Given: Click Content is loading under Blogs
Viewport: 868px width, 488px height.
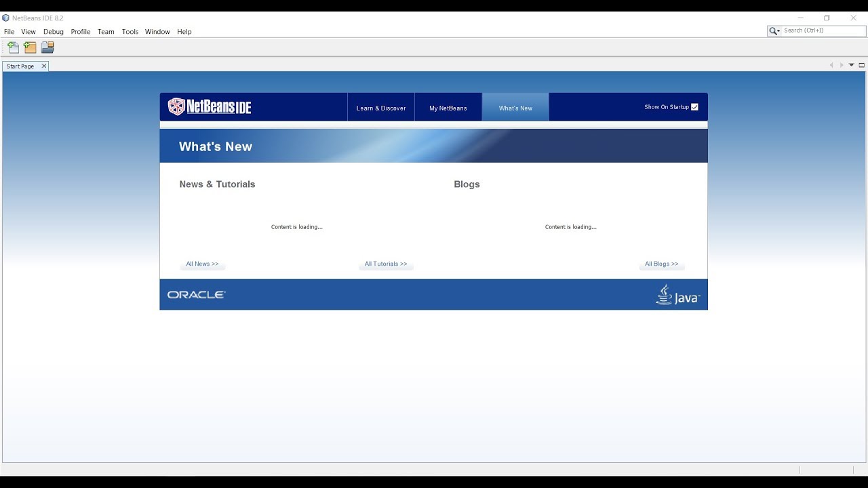Looking at the screenshot, I should click(x=571, y=227).
